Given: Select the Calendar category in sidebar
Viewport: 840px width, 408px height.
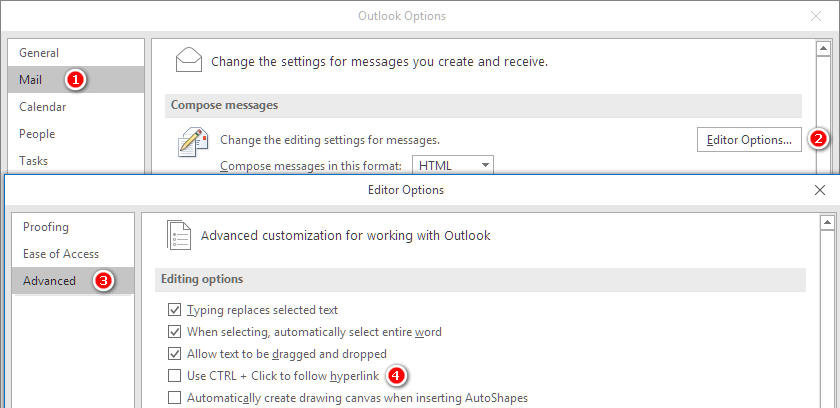Looking at the screenshot, I should pos(76,107).
